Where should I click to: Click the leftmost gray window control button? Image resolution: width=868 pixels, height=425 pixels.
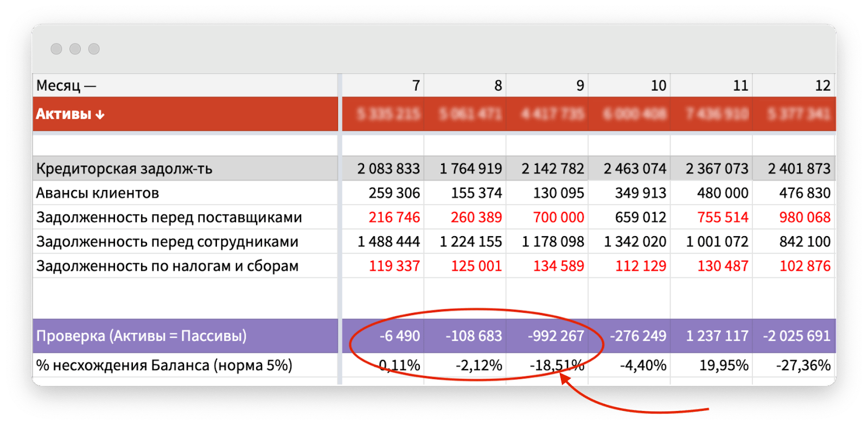coord(56,49)
